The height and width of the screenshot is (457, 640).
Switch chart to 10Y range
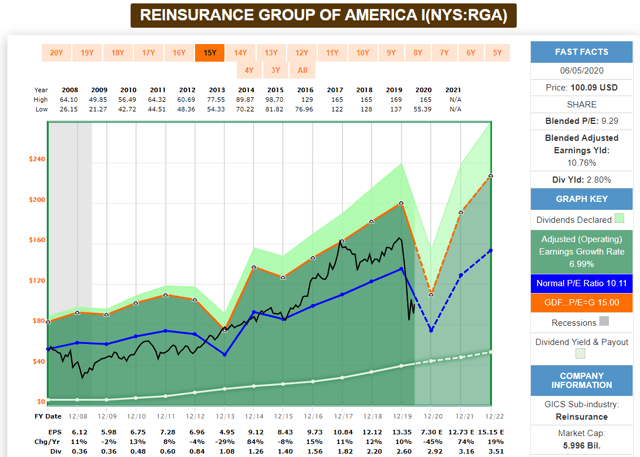(363, 53)
